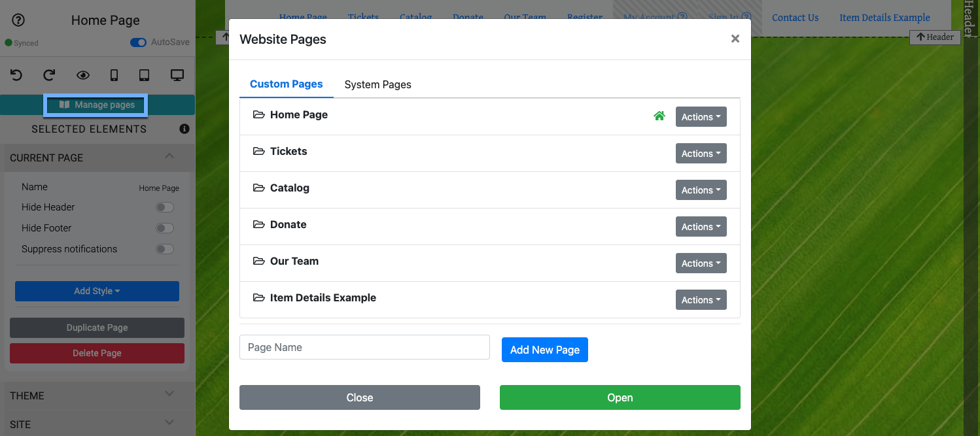Click the Selected Elements info icon
This screenshot has width=980, height=436.
click(184, 129)
